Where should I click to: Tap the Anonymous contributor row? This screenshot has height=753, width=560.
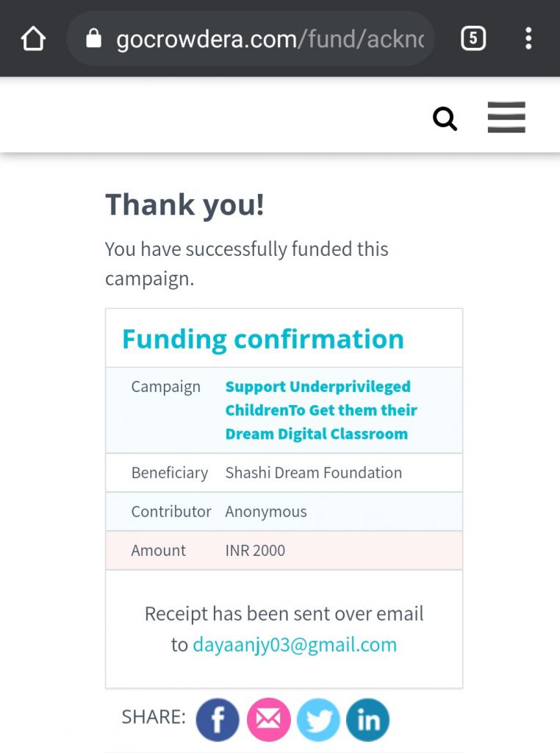click(284, 512)
